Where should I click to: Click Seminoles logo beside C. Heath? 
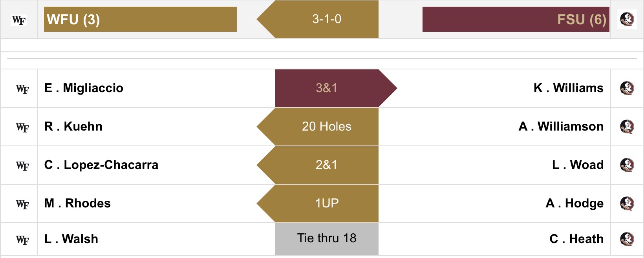pyautogui.click(x=627, y=239)
